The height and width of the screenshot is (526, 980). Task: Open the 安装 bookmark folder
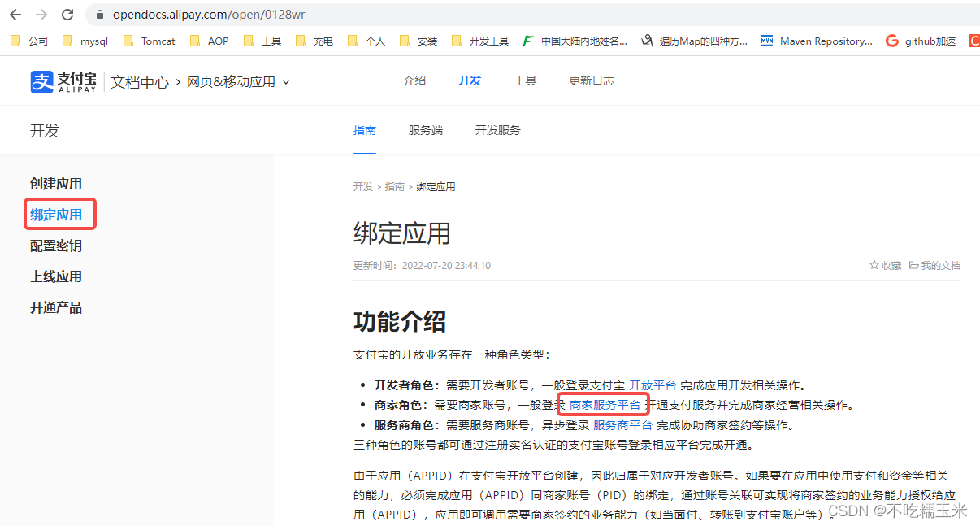click(418, 41)
